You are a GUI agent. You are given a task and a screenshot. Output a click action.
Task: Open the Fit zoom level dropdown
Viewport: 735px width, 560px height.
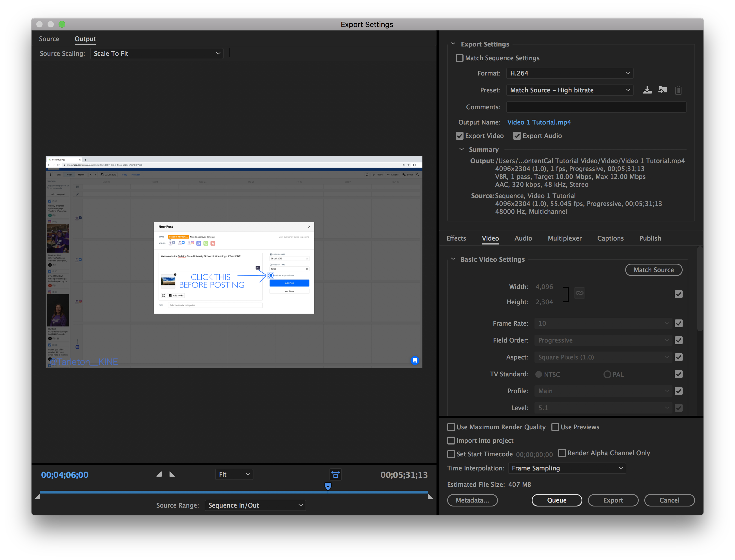234,474
